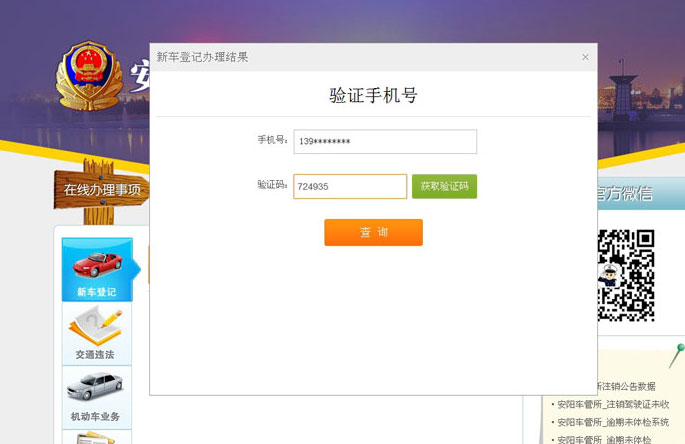The width and height of the screenshot is (685, 444).
Task: Click the 在线办理事项 wooden signpost
Action: tap(101, 190)
